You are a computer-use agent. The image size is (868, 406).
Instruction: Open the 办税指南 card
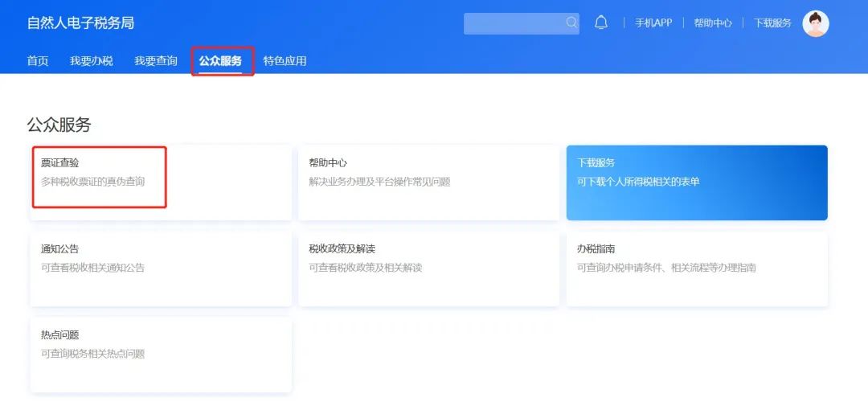[697, 269]
